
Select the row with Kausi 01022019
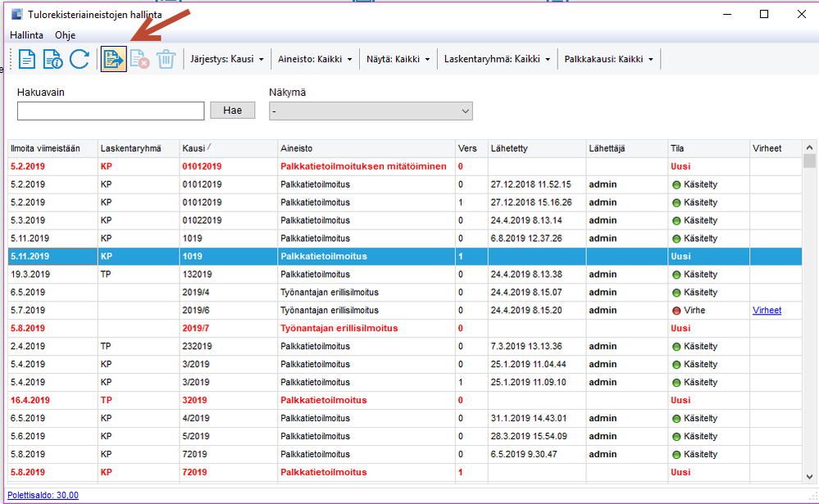point(405,220)
